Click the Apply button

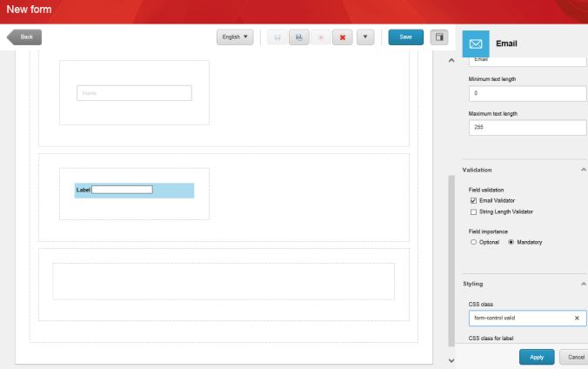click(x=537, y=357)
